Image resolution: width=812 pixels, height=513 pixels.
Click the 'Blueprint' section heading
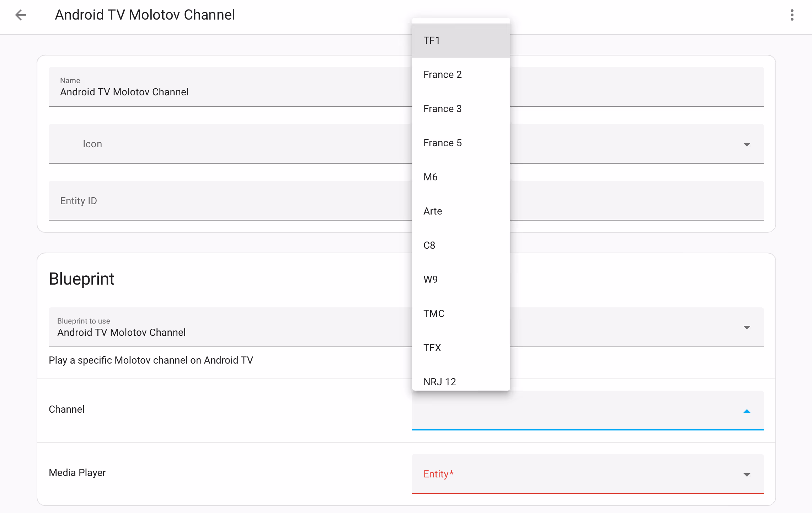coord(81,279)
